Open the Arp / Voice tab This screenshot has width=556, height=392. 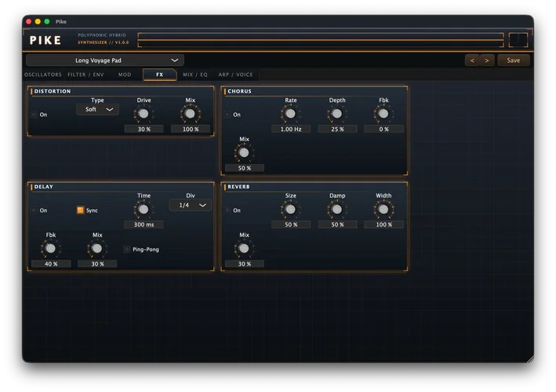click(235, 74)
